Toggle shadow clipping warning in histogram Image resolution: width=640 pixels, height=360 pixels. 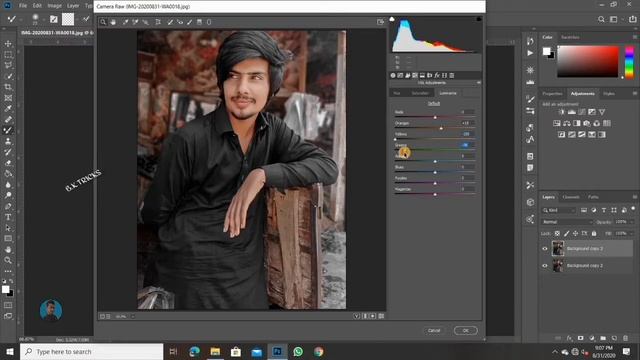(x=392, y=19)
